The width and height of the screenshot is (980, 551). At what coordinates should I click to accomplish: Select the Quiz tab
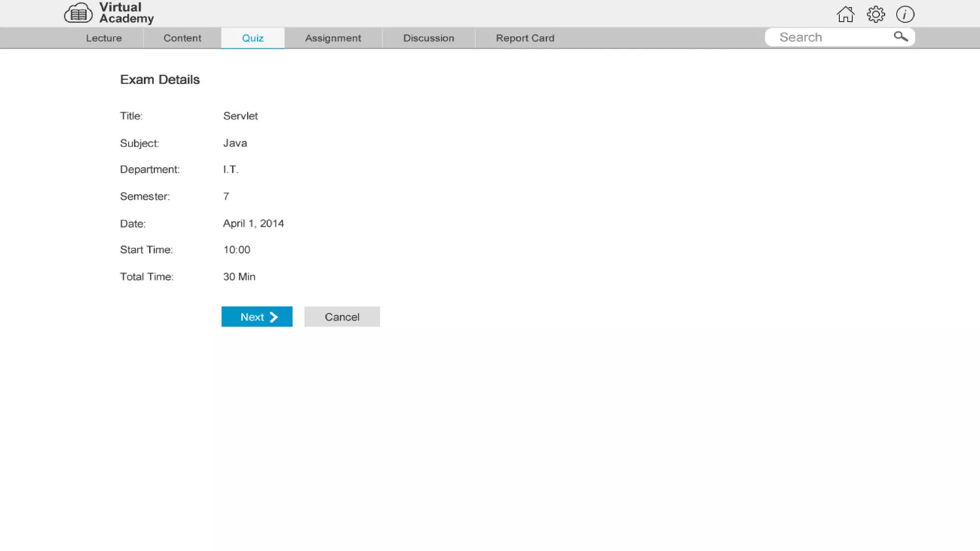253,38
